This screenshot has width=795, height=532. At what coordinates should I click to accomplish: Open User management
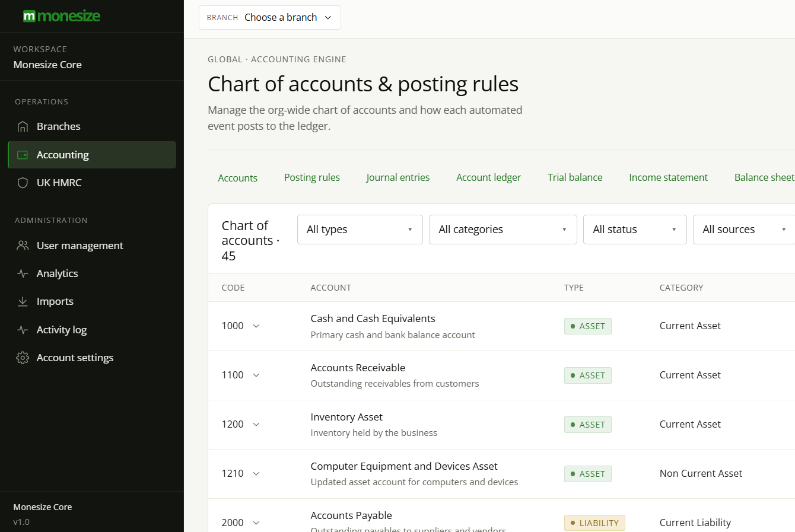pos(92,246)
